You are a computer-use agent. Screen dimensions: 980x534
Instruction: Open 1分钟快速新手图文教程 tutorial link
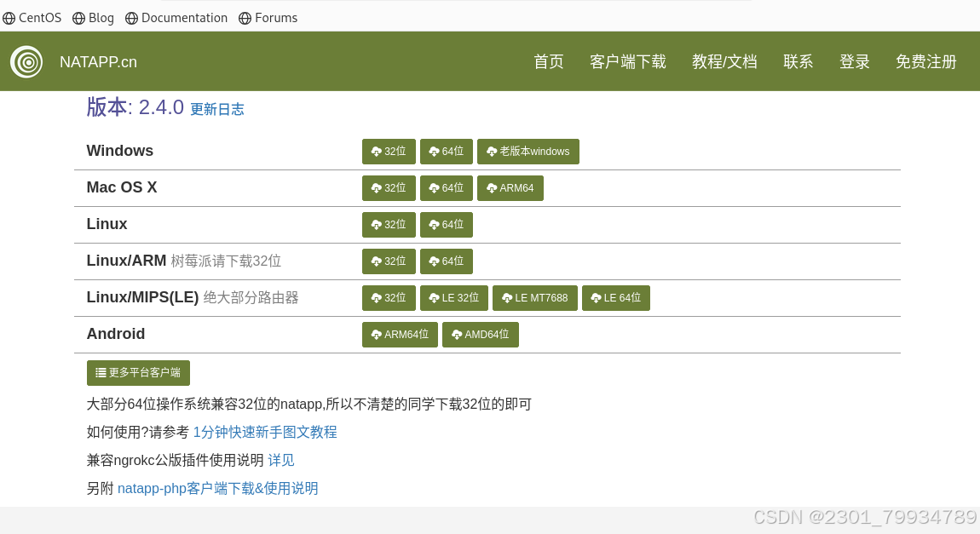pyautogui.click(x=265, y=432)
